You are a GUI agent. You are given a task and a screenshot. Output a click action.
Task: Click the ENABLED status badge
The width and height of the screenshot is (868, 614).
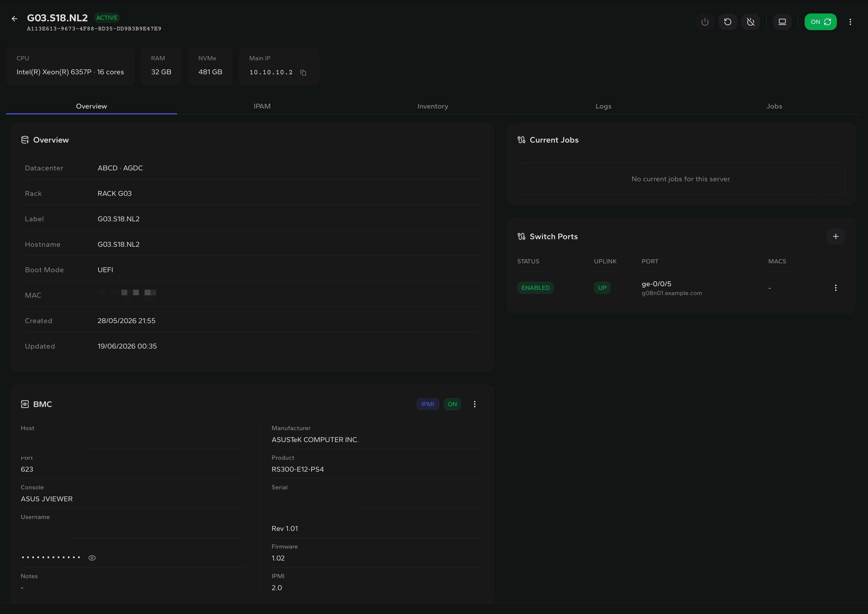tap(535, 288)
